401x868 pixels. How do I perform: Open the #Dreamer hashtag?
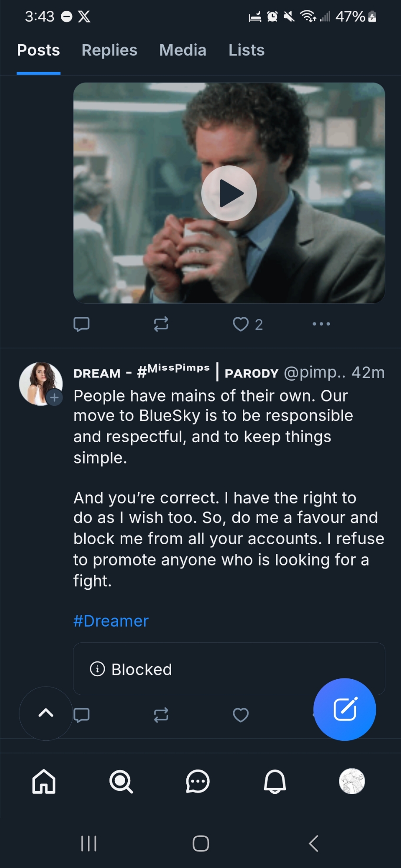point(111,621)
